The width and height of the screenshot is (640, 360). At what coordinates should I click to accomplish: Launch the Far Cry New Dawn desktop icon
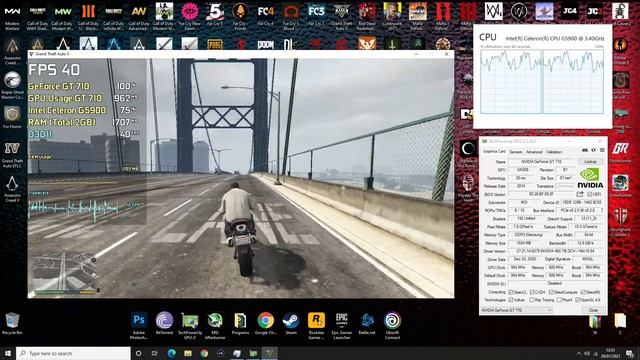190,16
